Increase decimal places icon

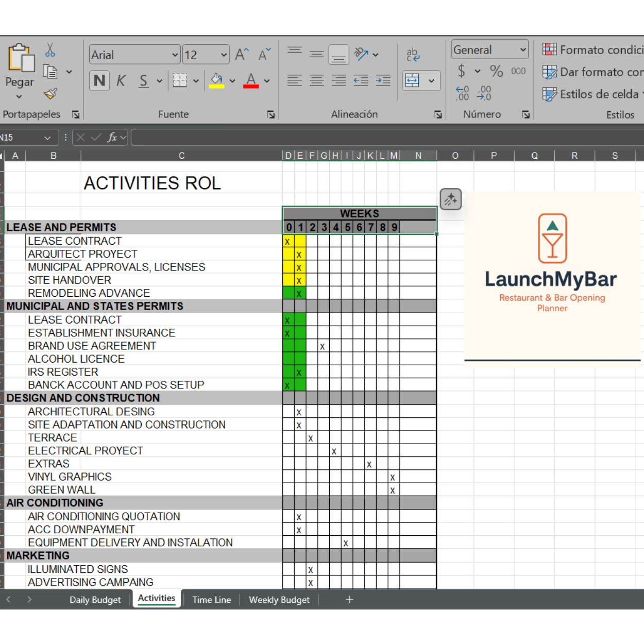pos(463,93)
